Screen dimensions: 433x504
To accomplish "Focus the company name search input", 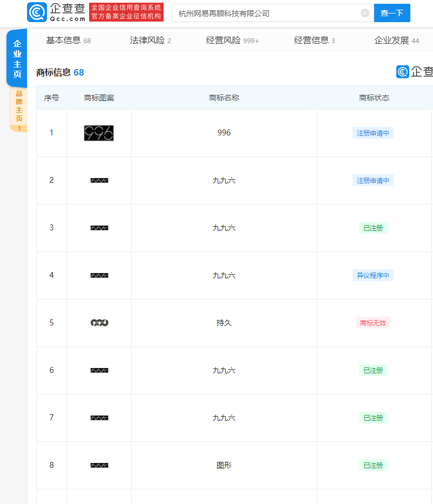I will pyautogui.click(x=266, y=13).
